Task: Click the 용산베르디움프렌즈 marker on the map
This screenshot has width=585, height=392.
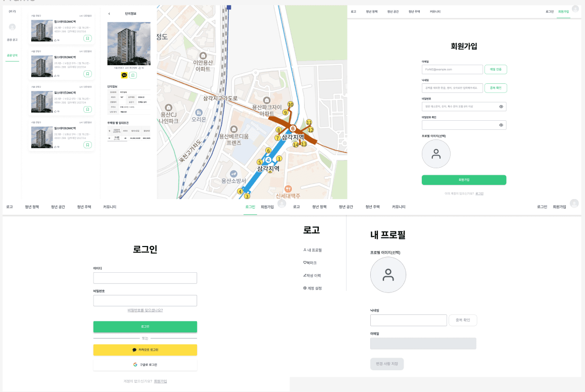Action: pos(233,129)
